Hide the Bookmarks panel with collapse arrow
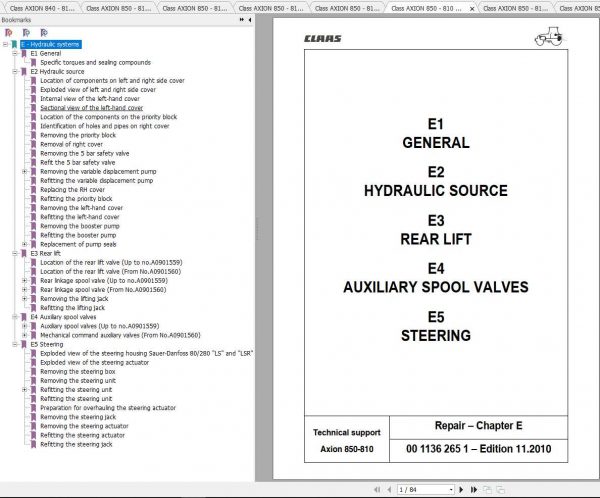The image size is (600, 498). coord(250,20)
